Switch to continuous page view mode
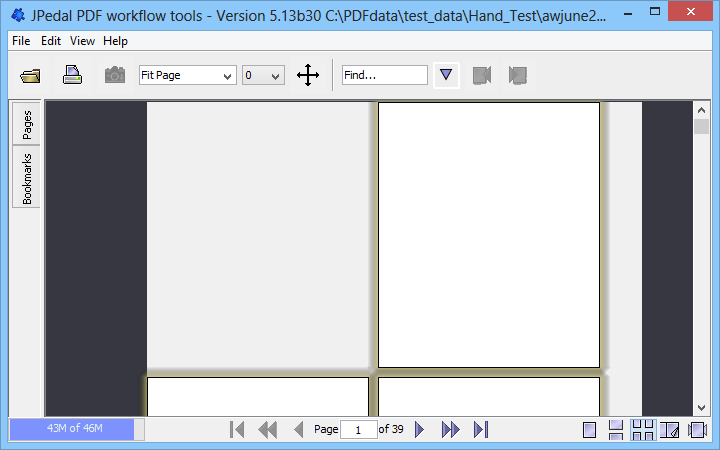Image resolution: width=720 pixels, height=450 pixels. 616,430
